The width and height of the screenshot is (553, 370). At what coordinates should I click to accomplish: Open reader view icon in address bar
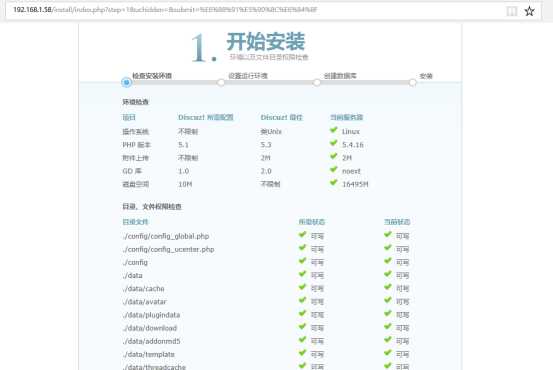click(x=512, y=11)
